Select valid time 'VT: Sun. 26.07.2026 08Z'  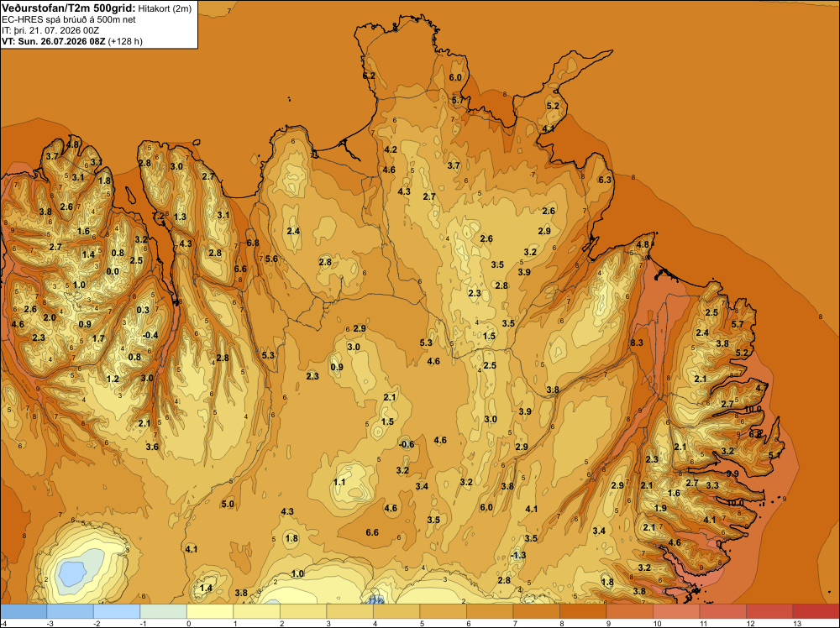tap(54, 41)
